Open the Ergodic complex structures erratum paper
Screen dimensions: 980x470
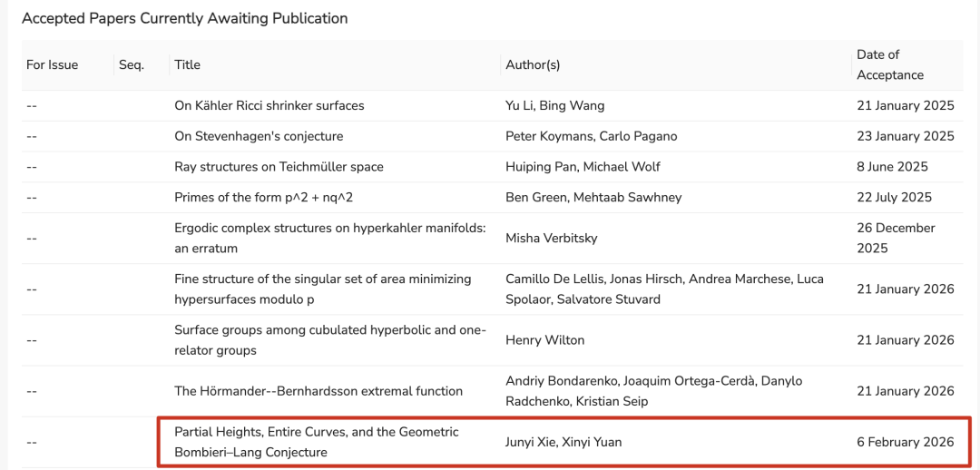tap(329, 238)
